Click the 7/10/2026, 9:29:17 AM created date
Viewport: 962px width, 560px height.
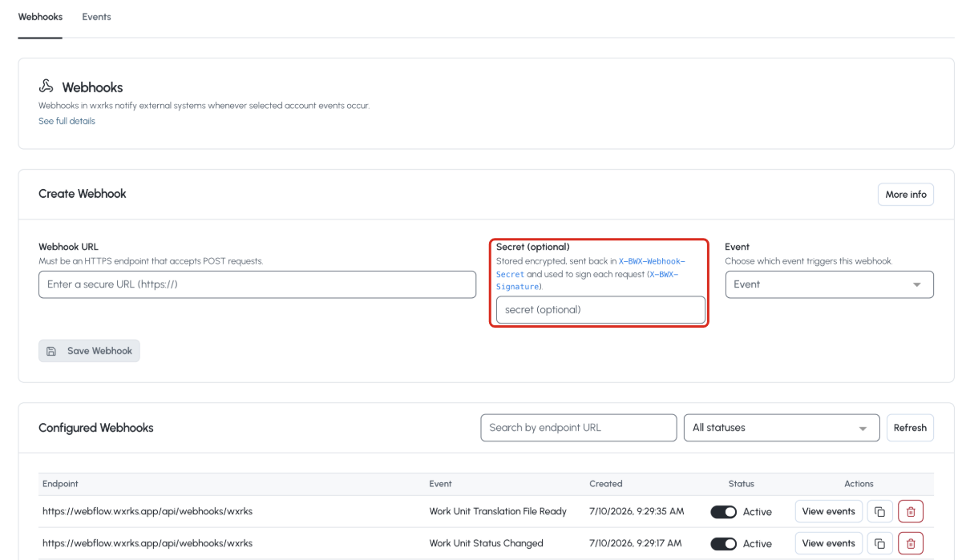[x=637, y=543]
